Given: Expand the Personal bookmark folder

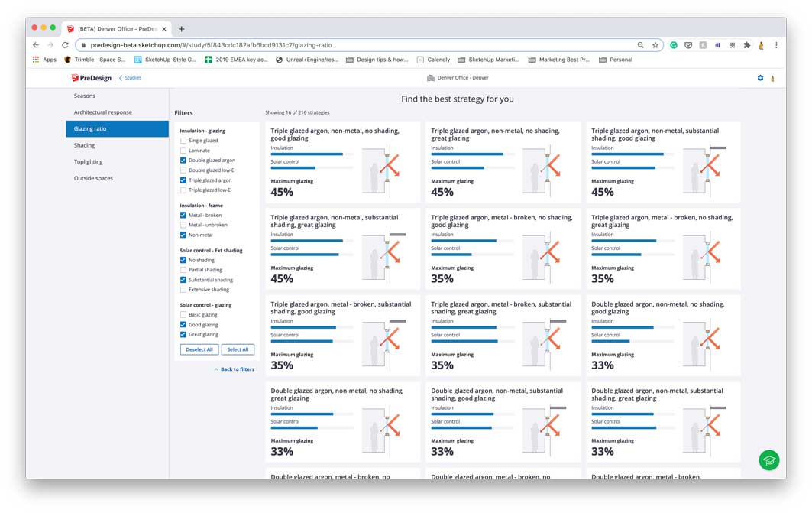Looking at the screenshot, I should 616,60.
